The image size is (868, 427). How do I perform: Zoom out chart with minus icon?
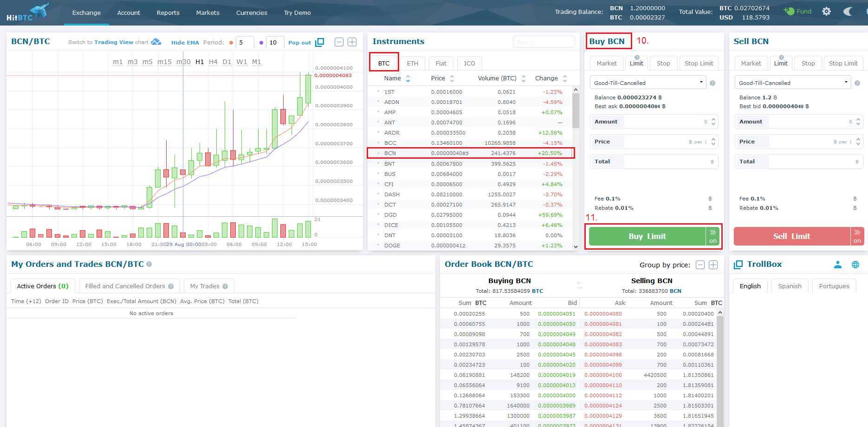point(339,42)
